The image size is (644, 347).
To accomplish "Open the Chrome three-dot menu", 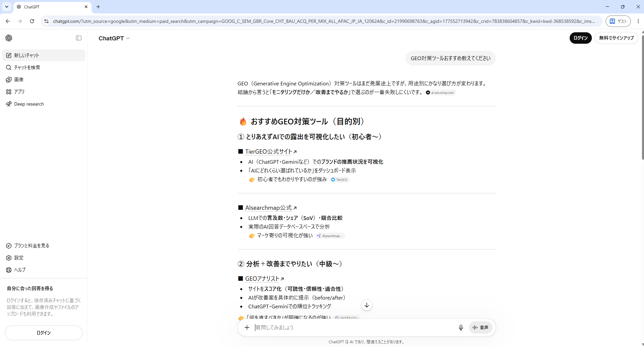I will (x=638, y=21).
